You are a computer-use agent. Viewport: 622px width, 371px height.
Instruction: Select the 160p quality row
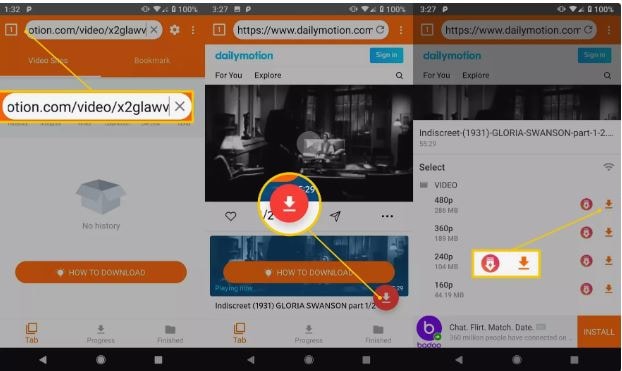pyautogui.click(x=516, y=289)
